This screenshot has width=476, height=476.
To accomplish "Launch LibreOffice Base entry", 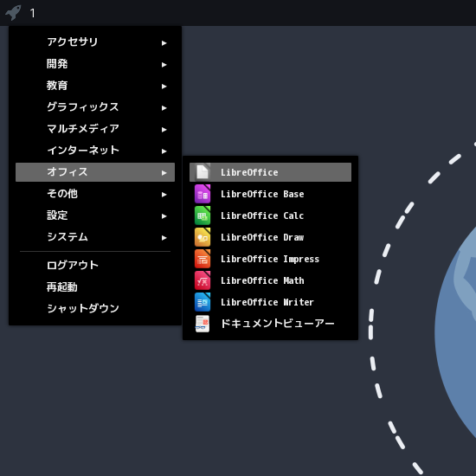I will click(x=270, y=194).
